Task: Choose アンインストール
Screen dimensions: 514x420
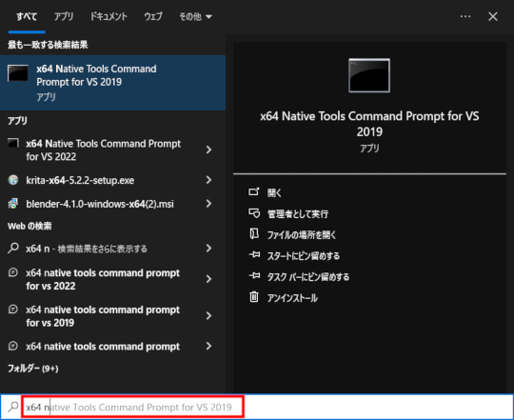Action: pos(292,298)
